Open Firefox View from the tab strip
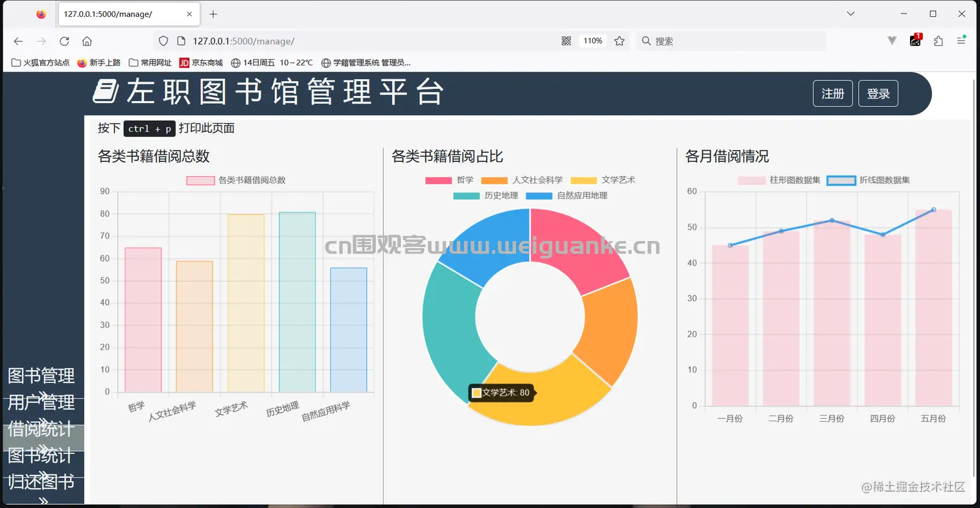 pyautogui.click(x=41, y=14)
